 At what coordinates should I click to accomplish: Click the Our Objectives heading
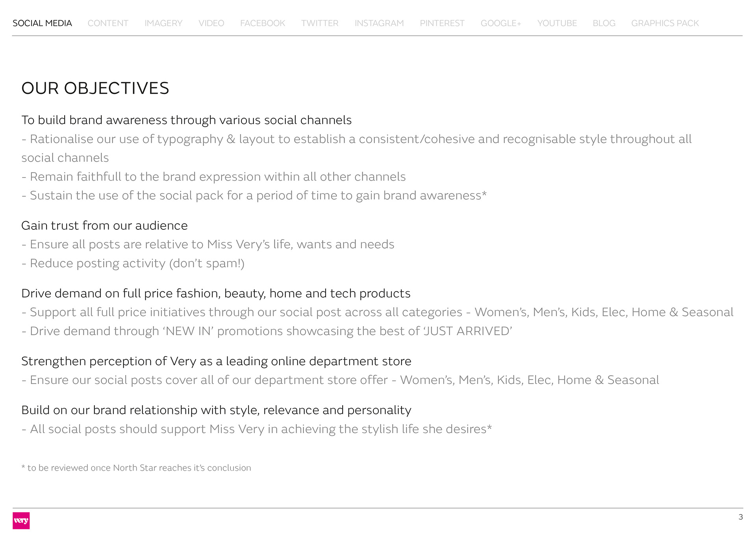click(95, 88)
